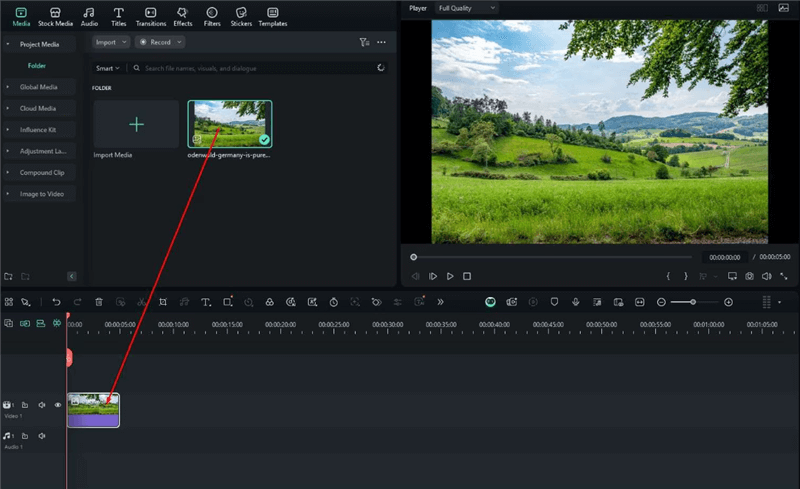Image resolution: width=800 pixels, height=489 pixels.
Task: Enter fullscreen preview mode
Action: pyautogui.click(x=784, y=276)
